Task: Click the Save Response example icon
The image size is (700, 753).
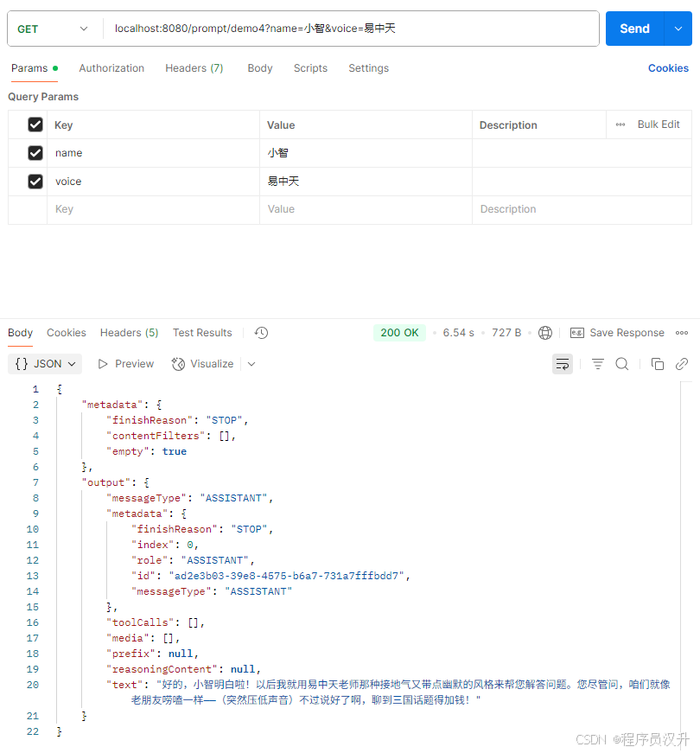Action: pyautogui.click(x=576, y=333)
